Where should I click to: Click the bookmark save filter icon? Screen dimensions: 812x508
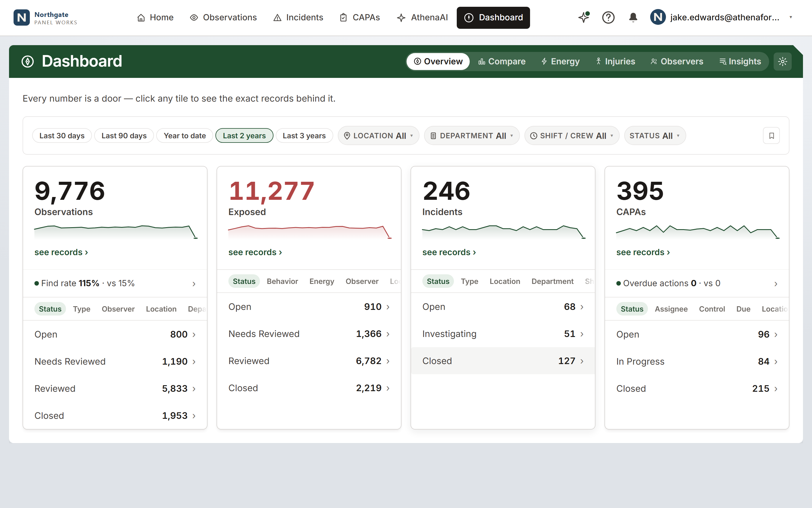(771, 136)
